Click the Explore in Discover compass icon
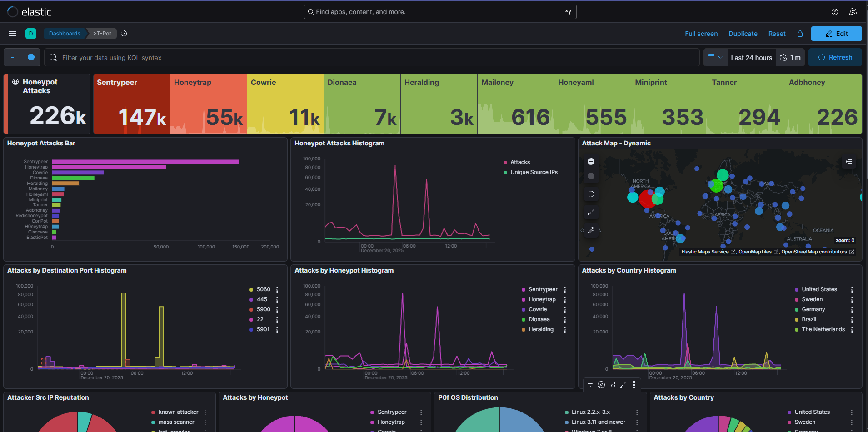The image size is (868, 432). [x=601, y=385]
